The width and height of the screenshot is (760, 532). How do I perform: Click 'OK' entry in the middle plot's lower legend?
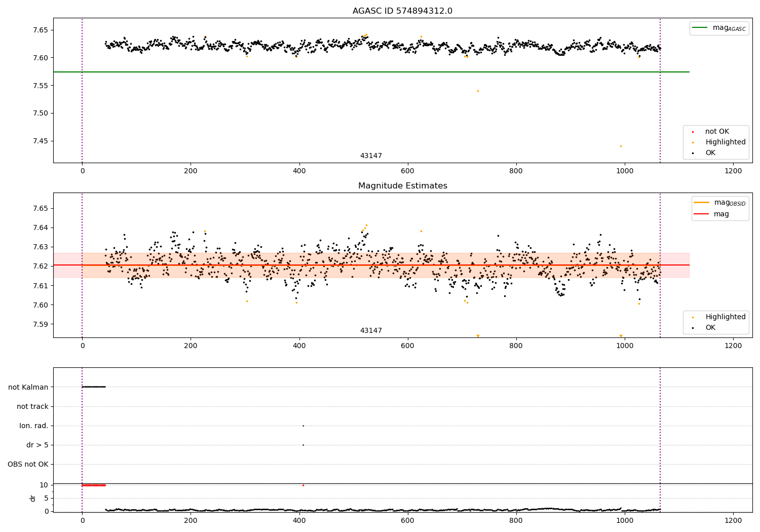(x=710, y=328)
